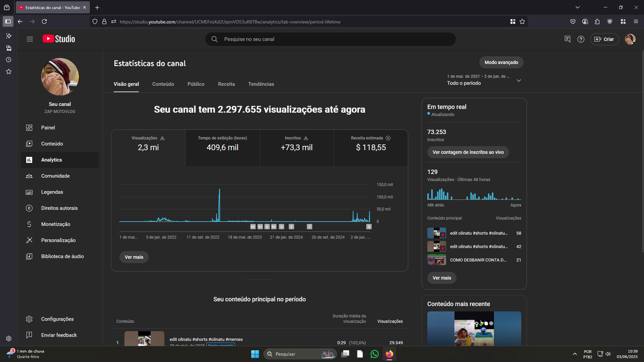Image resolution: width=644 pixels, height=362 pixels.
Task: Open Legendas subtitles section
Action: tap(60, 192)
